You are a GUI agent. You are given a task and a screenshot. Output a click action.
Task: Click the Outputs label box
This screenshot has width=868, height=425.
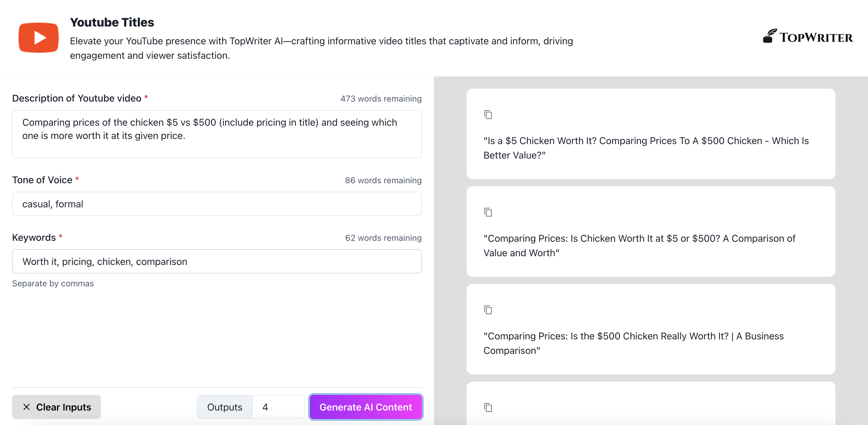point(225,407)
